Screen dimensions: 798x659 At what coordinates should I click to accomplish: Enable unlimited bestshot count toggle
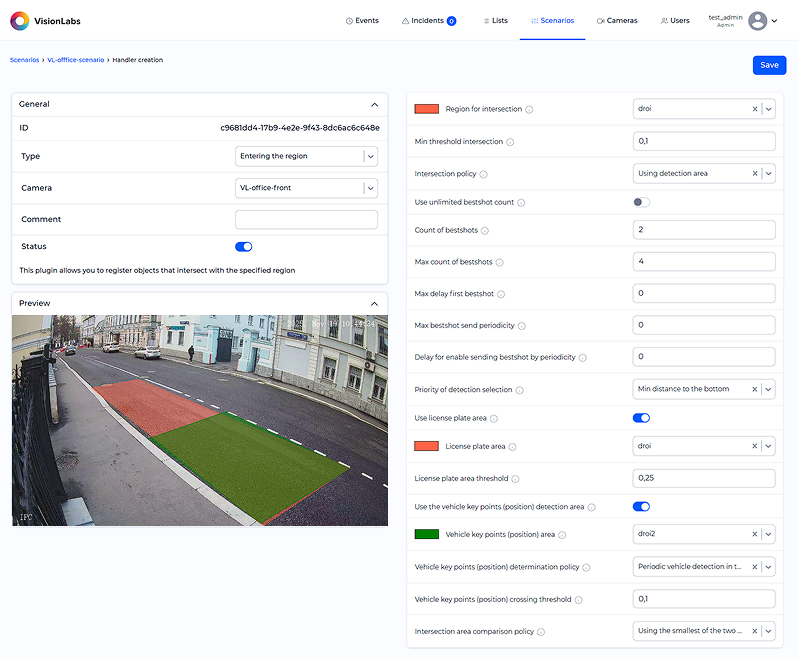(641, 202)
